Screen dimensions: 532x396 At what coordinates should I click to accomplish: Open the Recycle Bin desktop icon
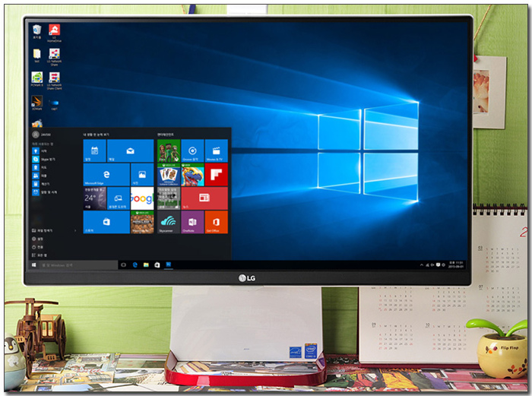[36, 31]
